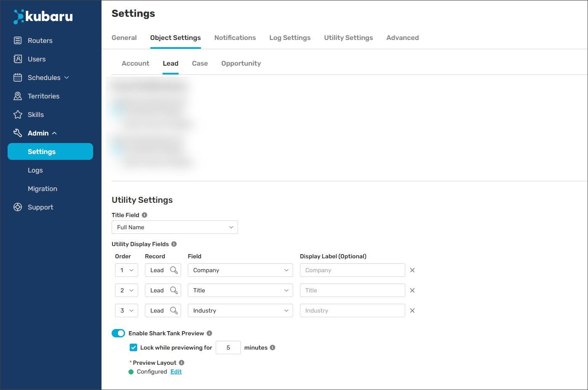Open the Company field dropdown
Screen dimensions: 588x390
pos(240,270)
